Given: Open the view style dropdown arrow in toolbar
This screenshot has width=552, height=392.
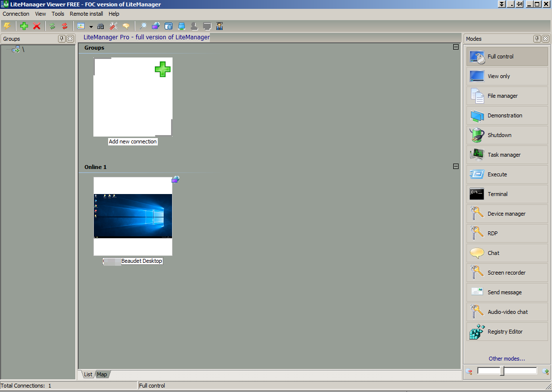Looking at the screenshot, I should [x=91, y=27].
